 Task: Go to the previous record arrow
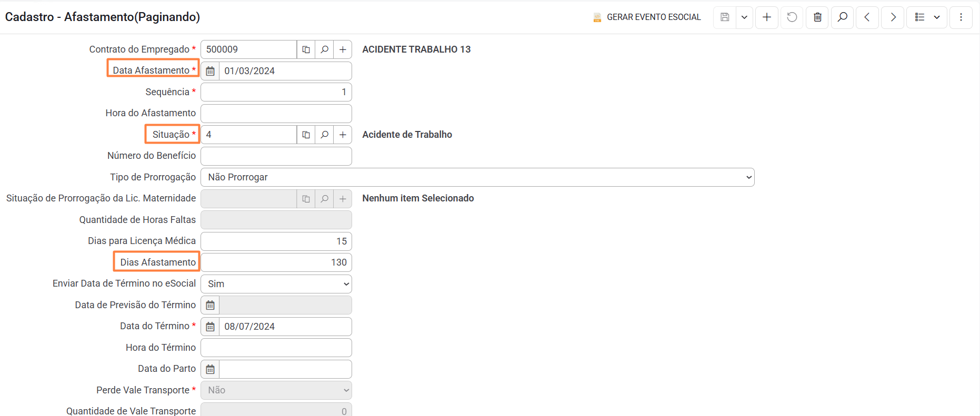867,17
